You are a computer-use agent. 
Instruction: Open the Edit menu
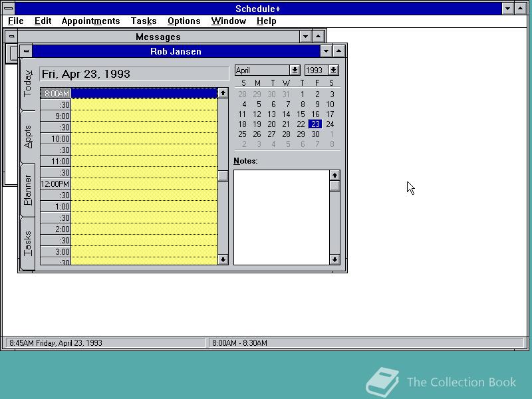(x=43, y=21)
